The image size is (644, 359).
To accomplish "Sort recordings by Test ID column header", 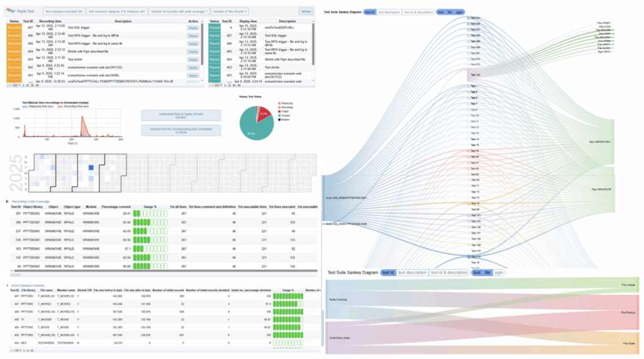I will point(28,21).
